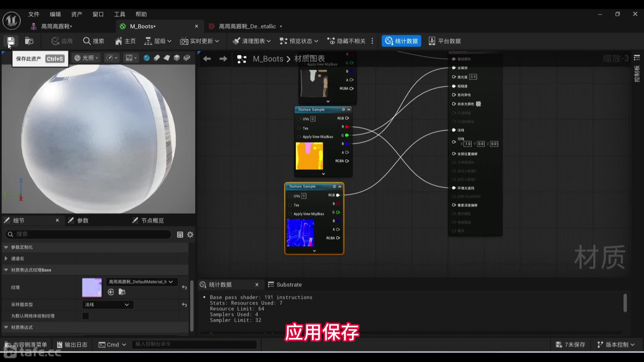Open the 工具 menu
Screen dimensions: 644x362
(119, 14)
